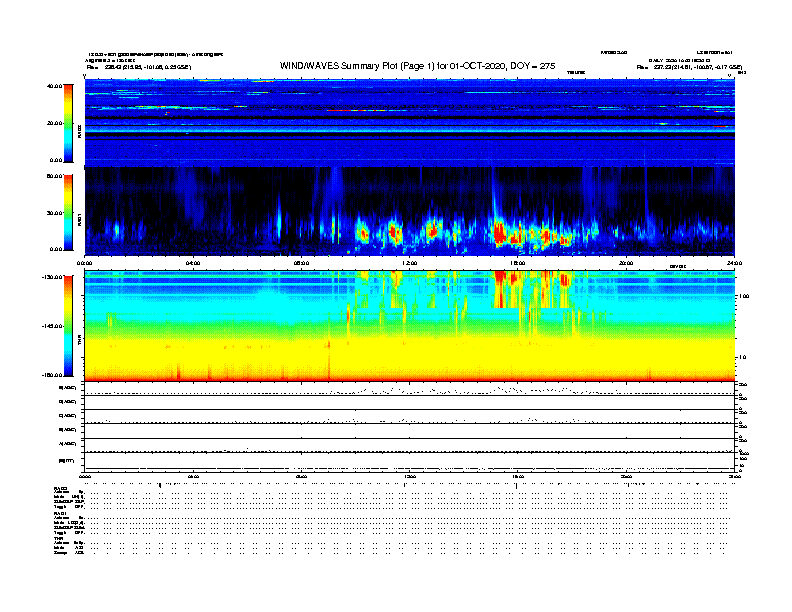The height and width of the screenshot is (612, 792).
Task: Click the 04:00 label under the RAD1 panel
Action: [x=193, y=264]
